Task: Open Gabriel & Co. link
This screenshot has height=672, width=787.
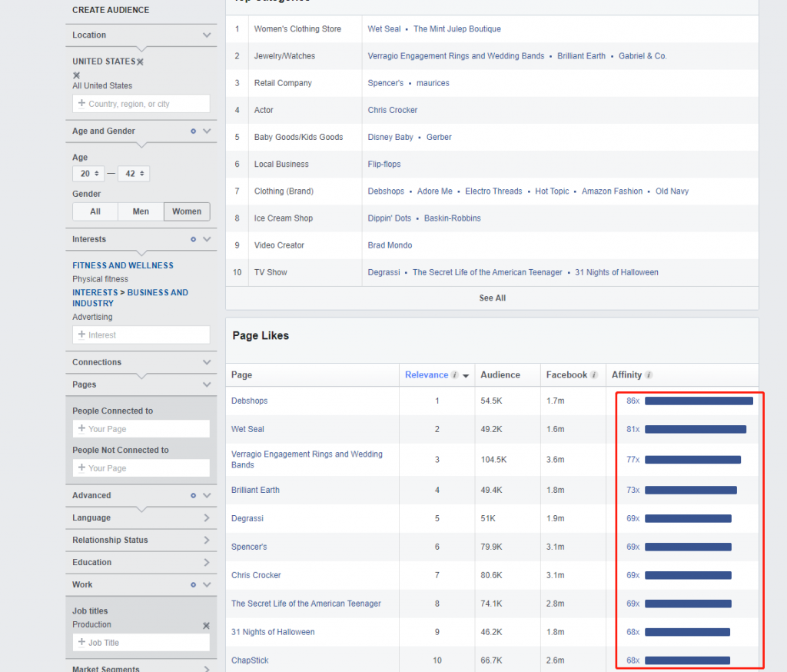Action: coord(643,56)
